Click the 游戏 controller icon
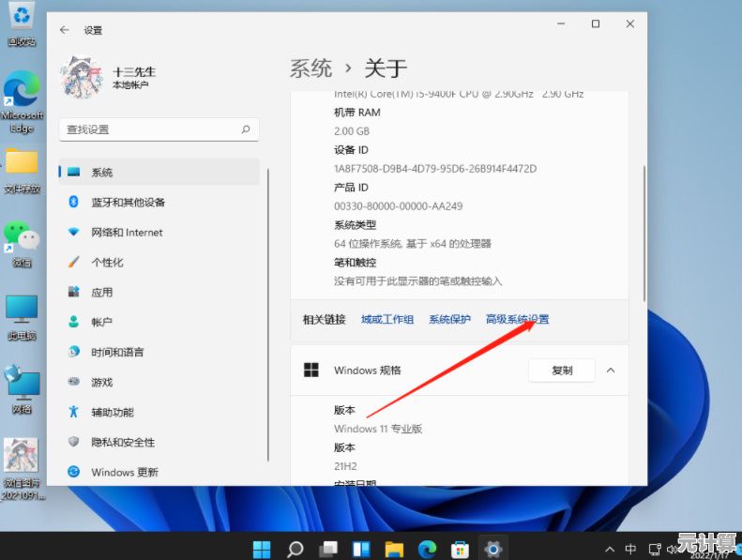The width and height of the screenshot is (742, 560). pos(74,382)
